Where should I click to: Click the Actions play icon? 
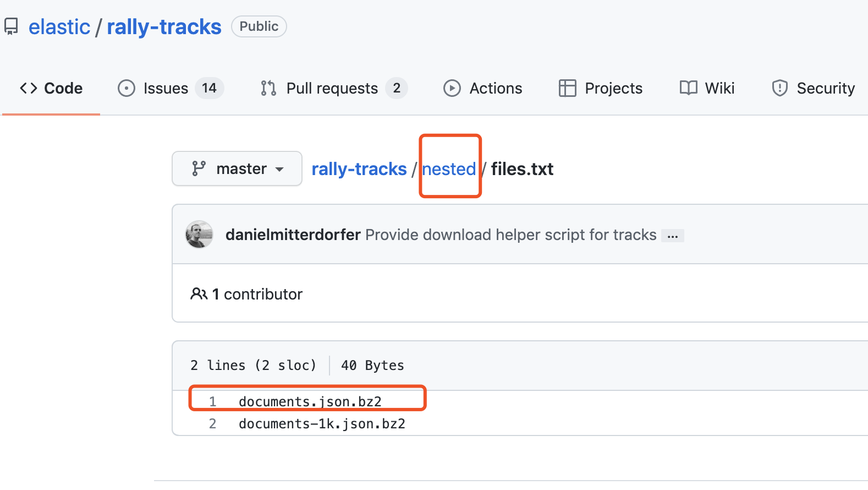(452, 88)
